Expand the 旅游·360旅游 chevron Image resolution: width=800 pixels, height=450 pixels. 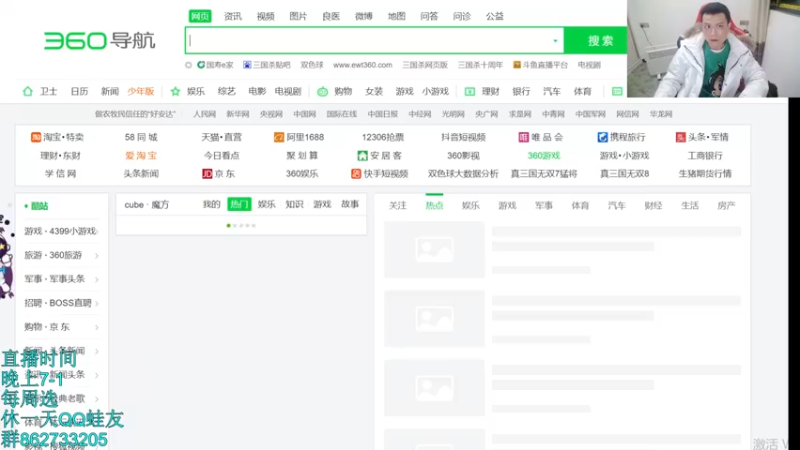pos(97,256)
